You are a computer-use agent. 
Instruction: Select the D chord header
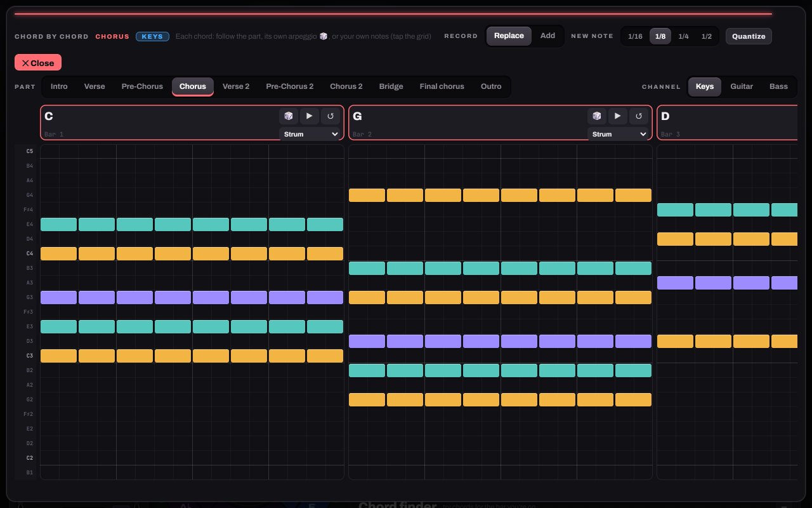pos(727,122)
